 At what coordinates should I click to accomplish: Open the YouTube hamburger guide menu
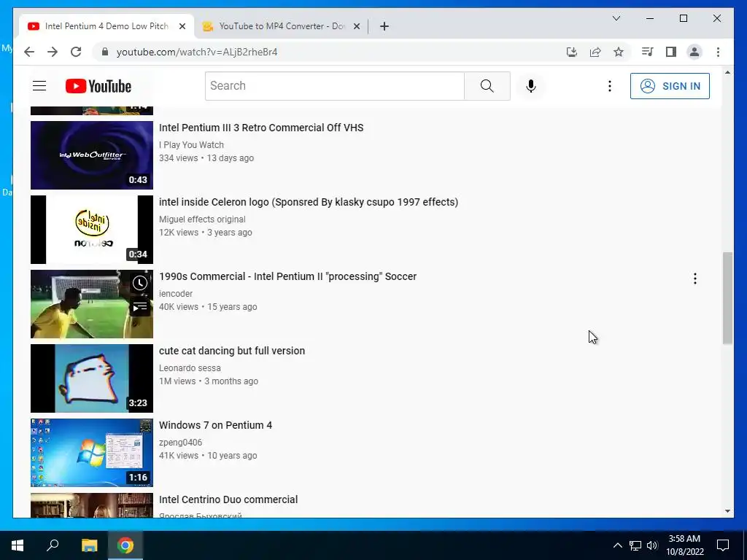point(39,86)
